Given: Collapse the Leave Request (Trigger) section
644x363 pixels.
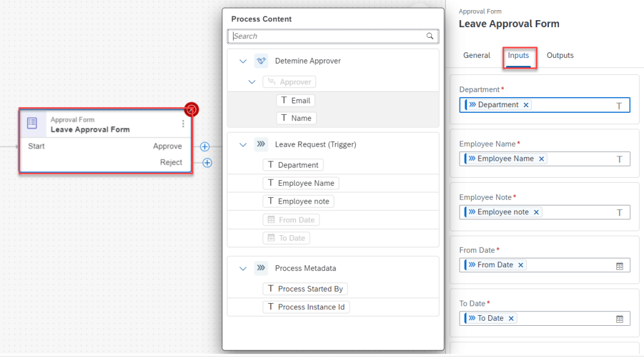Looking at the screenshot, I should click(x=243, y=144).
